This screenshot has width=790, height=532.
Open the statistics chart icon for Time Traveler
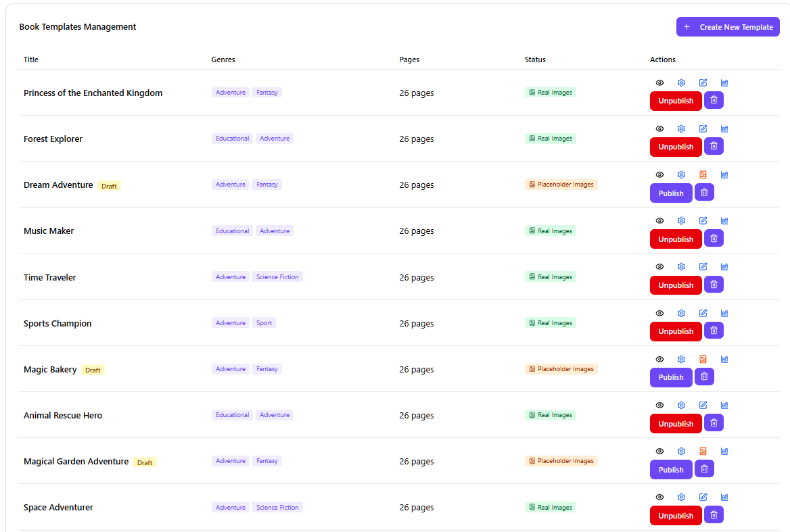pos(724,267)
